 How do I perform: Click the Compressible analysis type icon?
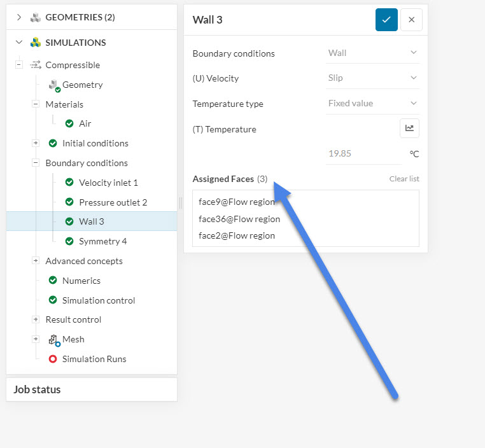36,65
